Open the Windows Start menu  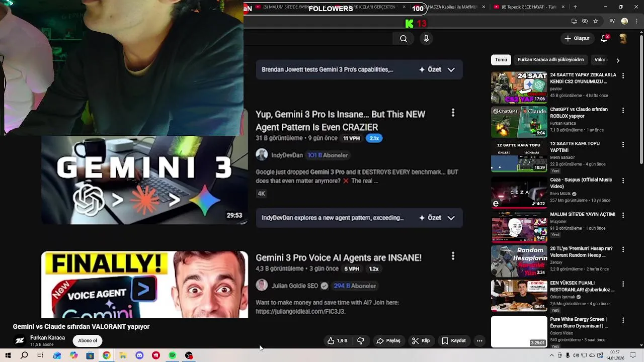(x=8, y=355)
